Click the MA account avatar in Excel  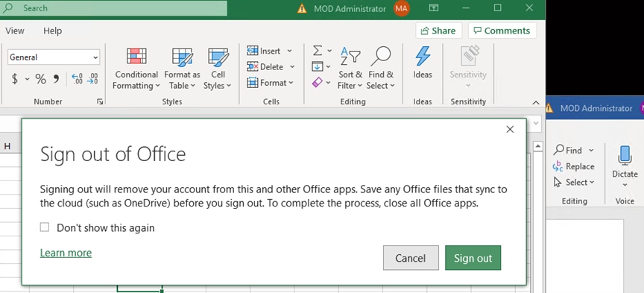[401, 7]
